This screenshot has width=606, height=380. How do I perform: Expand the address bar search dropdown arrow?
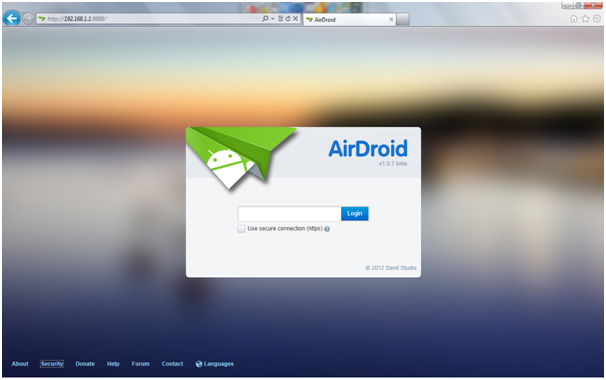tap(272, 19)
